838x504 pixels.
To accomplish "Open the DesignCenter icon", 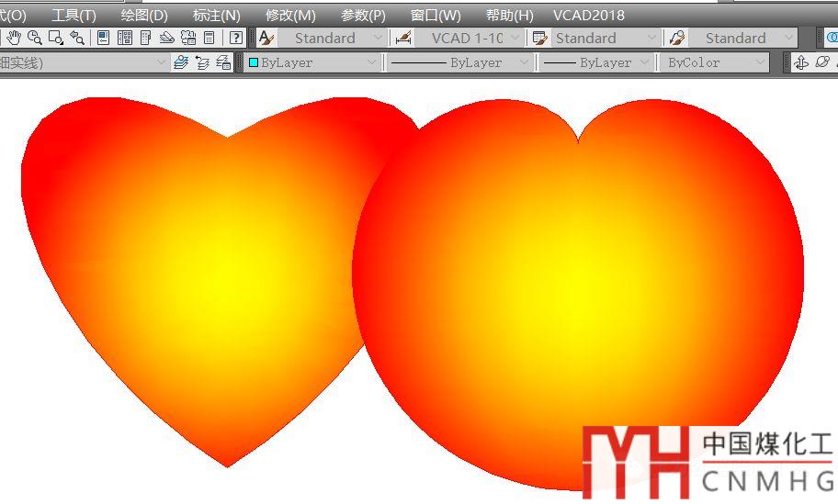I will [x=125, y=38].
